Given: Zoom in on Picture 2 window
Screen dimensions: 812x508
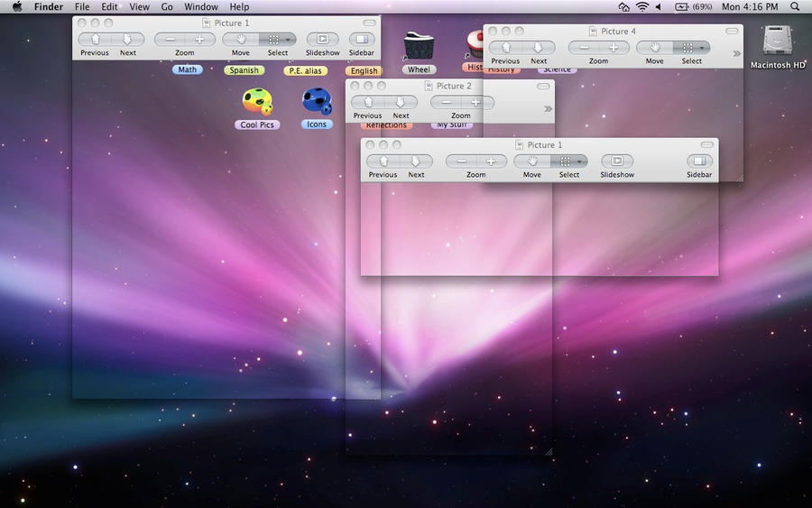Looking at the screenshot, I should click(475, 103).
